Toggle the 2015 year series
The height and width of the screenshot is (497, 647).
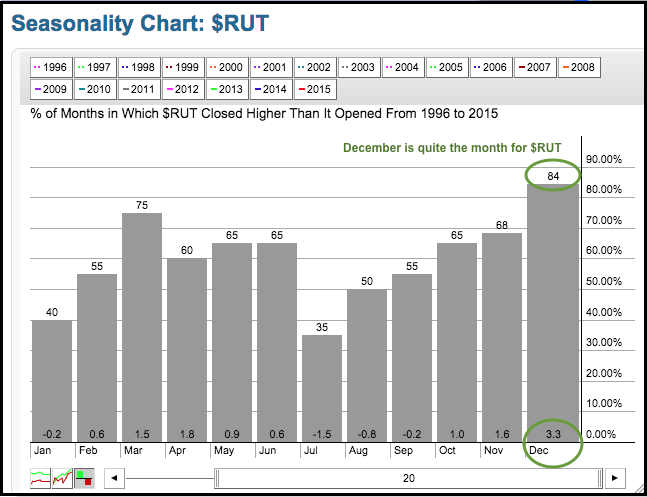315,88
